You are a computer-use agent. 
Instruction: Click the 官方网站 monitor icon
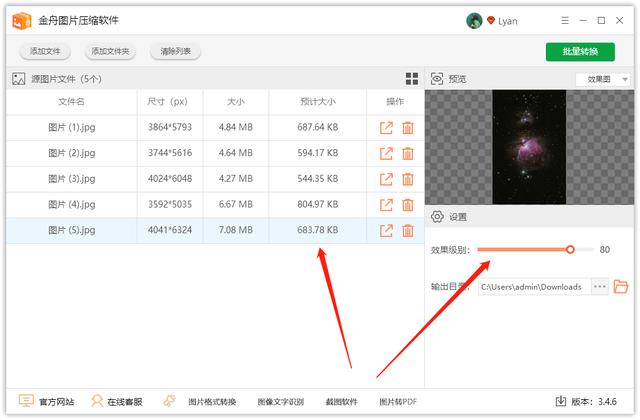[x=26, y=401]
